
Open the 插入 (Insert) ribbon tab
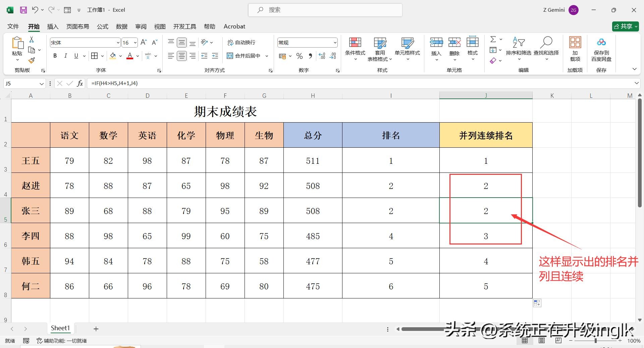click(x=53, y=26)
